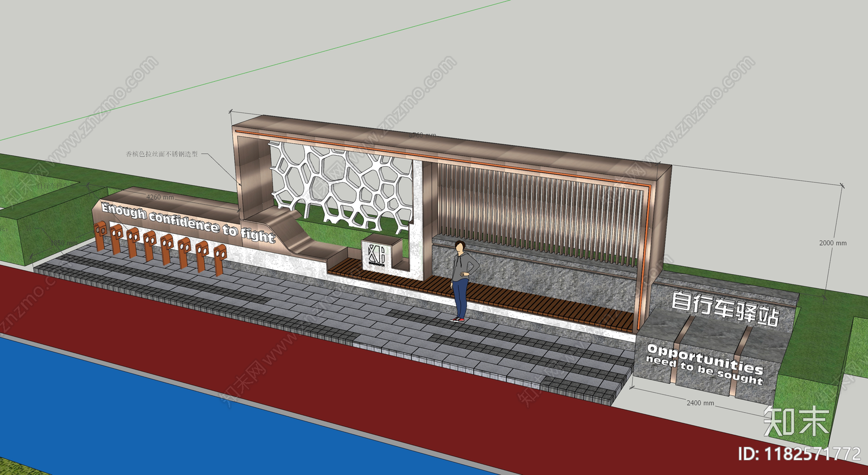Image resolution: width=868 pixels, height=475 pixels.
Task: Select the "Enough confidence to fight" lettering
Action: 188,223
